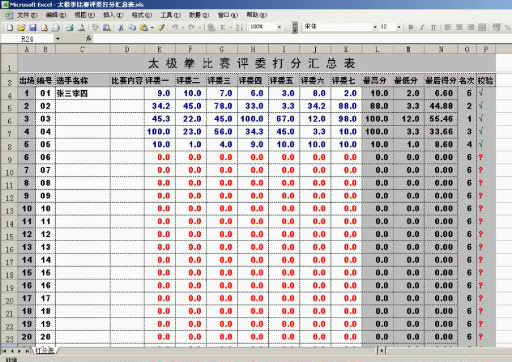
Task: Click the Percent style icon
Action: [508, 27]
